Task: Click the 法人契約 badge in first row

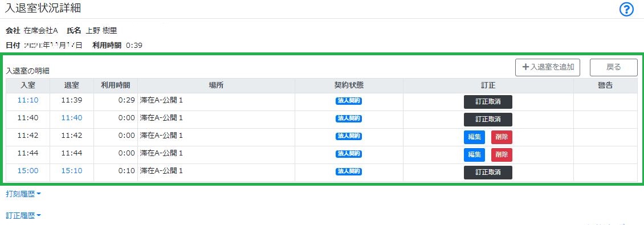Action: (349, 101)
